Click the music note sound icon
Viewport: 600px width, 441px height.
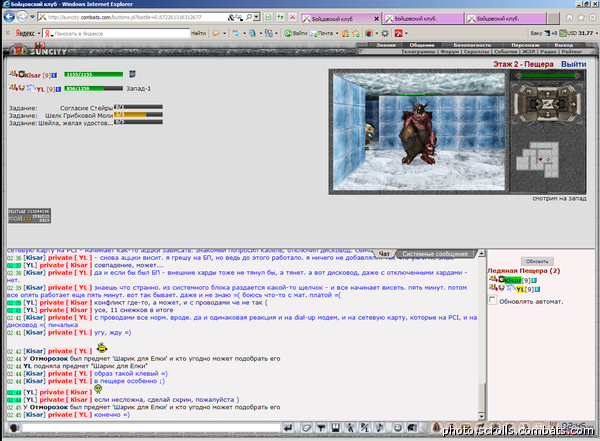point(379,428)
